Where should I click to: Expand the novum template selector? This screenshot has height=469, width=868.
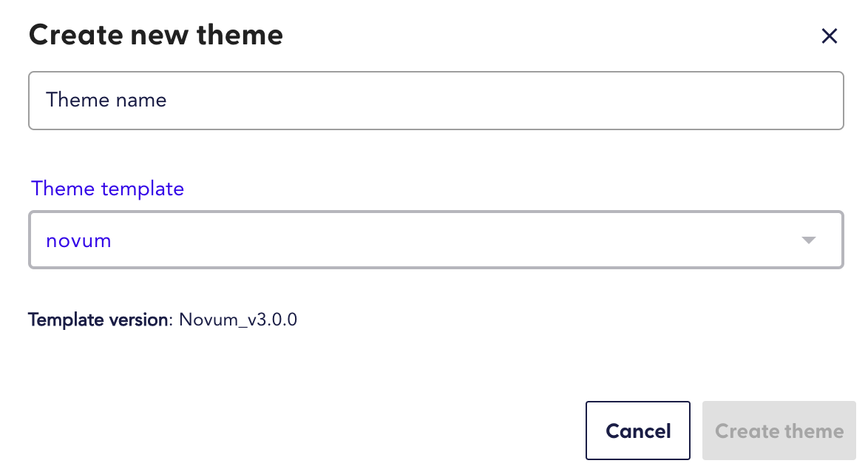[436, 240]
